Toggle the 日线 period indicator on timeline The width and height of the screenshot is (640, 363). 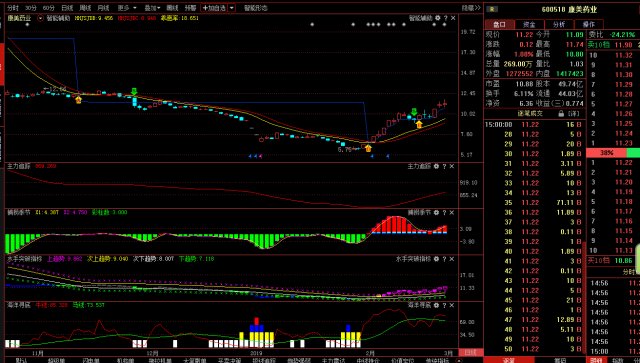tap(471, 352)
